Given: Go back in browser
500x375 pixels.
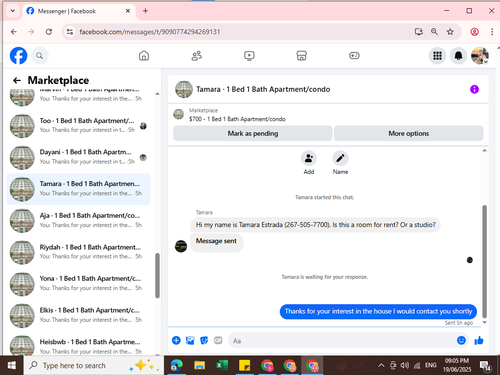Looking at the screenshot, I should coord(14,32).
